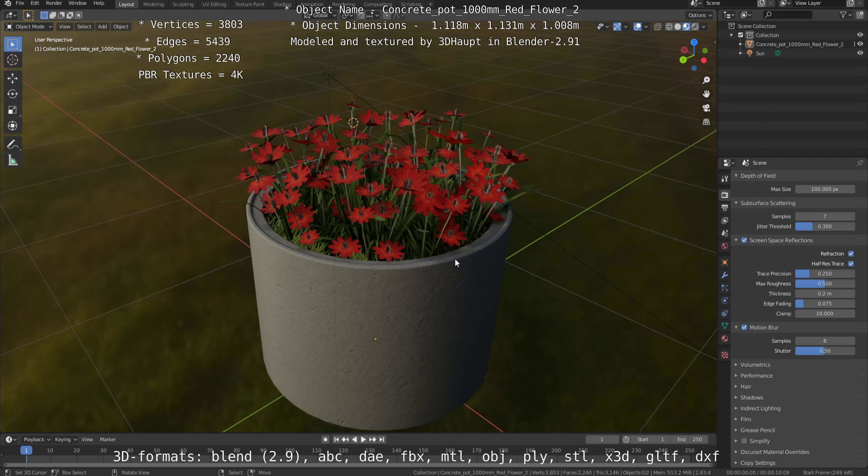The width and height of the screenshot is (868, 476).
Task: Open Render properties tab icon
Action: pos(725,195)
